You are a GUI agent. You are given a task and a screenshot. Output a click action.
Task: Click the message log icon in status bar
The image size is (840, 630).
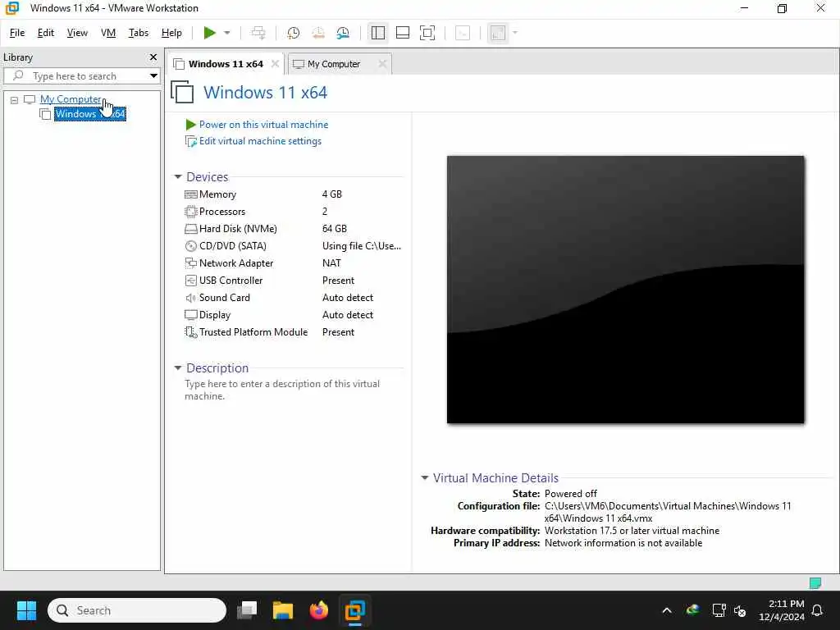[815, 583]
